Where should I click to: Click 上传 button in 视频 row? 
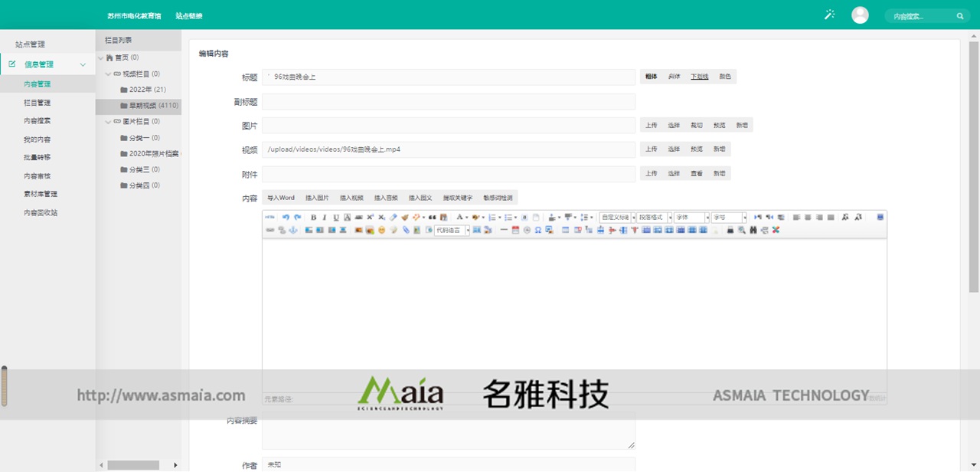(651, 149)
